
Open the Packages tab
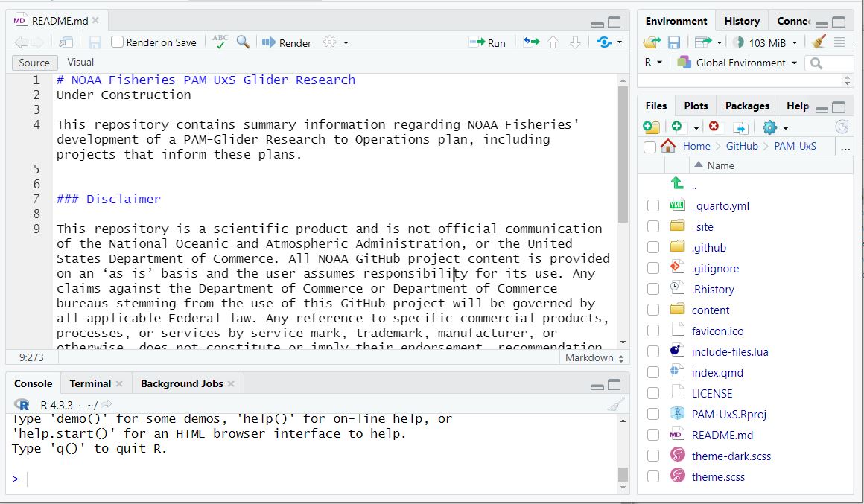coord(746,106)
